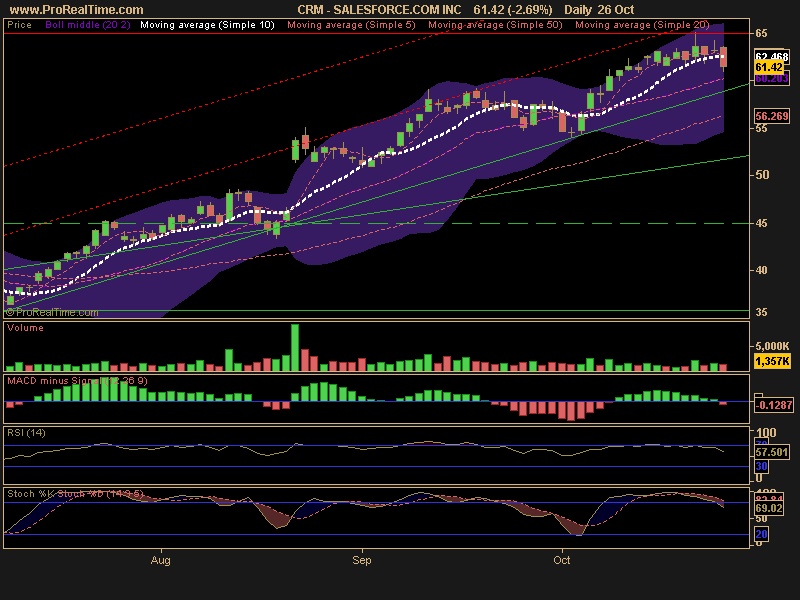Screen dimensions: 800x600
Task: Click the 40 price axis label
Action: coord(761,270)
